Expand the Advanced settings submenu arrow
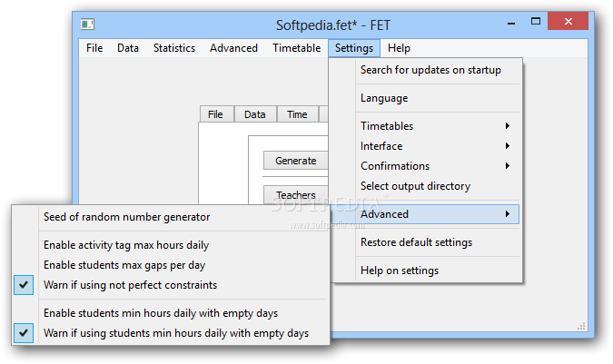Screen dimensions: 613x364 507,213
